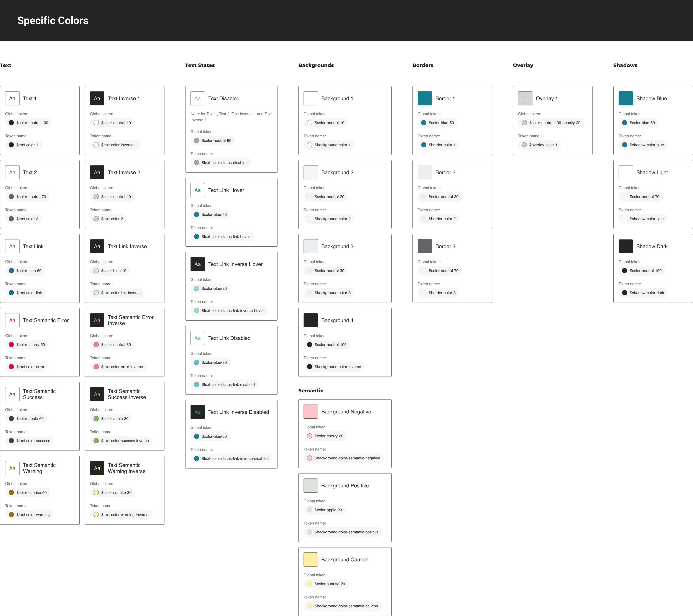Click the $text-color-states-disabled token

click(221, 163)
